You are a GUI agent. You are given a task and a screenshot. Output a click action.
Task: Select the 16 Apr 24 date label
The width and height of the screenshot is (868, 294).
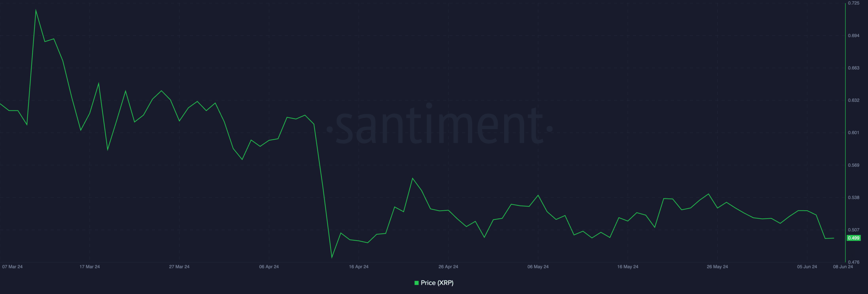tap(359, 267)
